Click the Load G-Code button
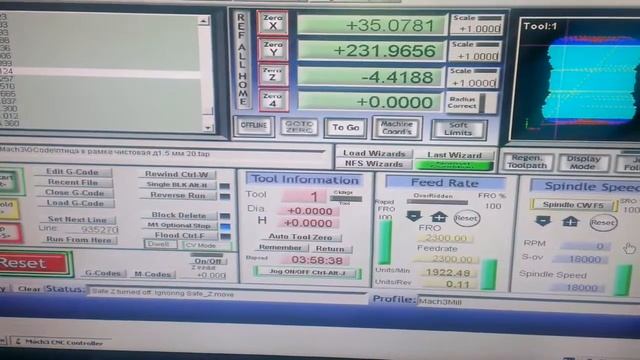This screenshot has height=360, width=640. pyautogui.click(x=75, y=203)
